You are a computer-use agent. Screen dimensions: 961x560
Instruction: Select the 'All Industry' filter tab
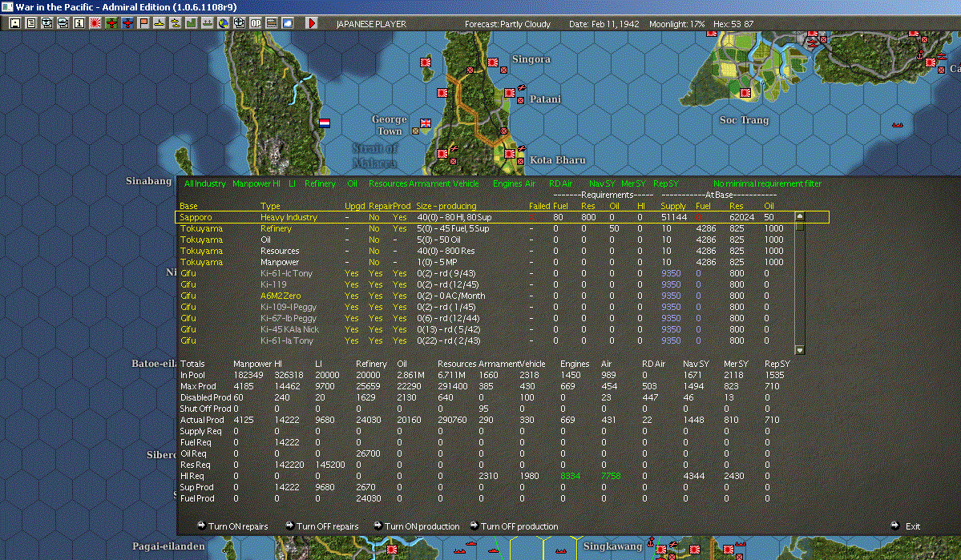coord(205,183)
